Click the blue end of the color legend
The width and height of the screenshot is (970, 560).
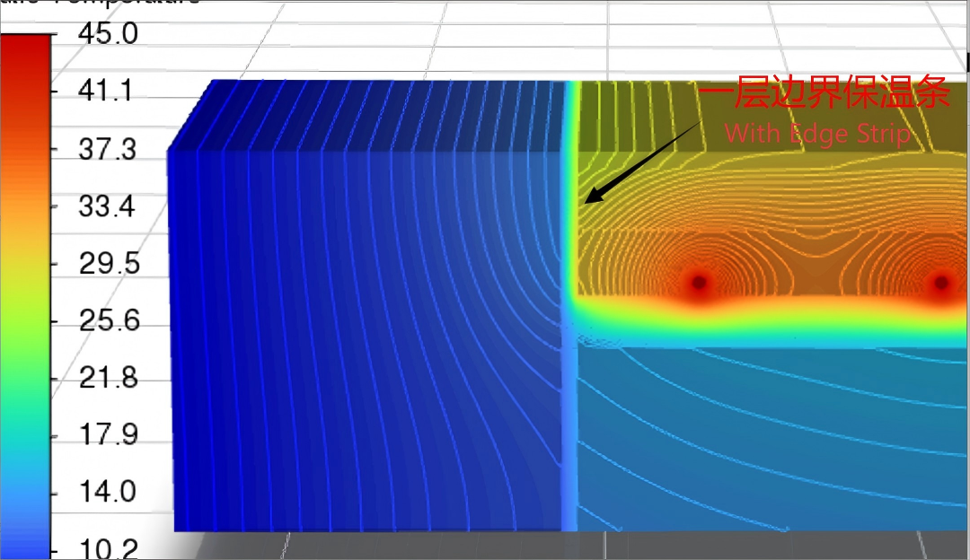click(x=25, y=531)
